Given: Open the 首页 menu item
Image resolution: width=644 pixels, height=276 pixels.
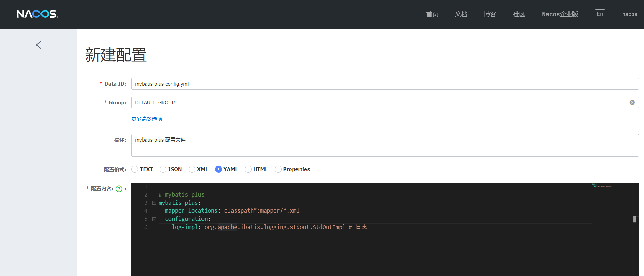Looking at the screenshot, I should coord(432,14).
